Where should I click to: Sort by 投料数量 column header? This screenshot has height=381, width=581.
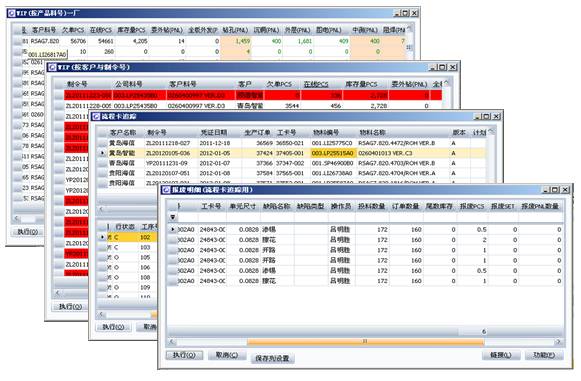[371, 206]
